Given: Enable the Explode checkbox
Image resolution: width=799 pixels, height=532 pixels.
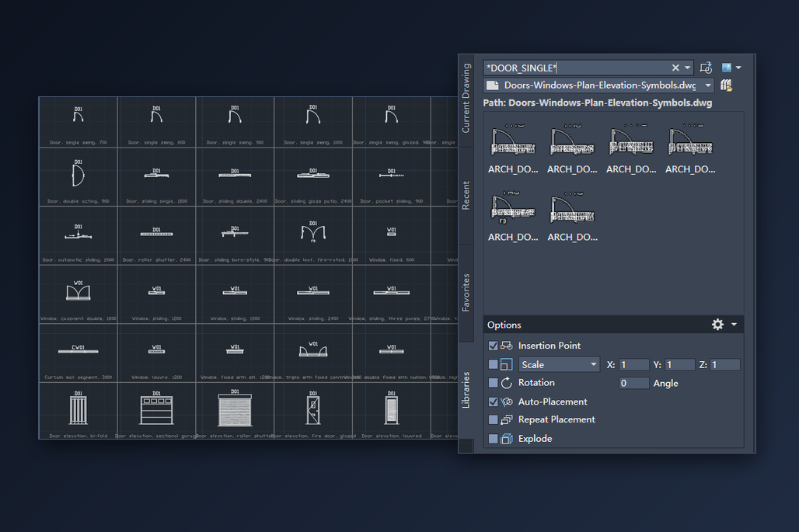Looking at the screenshot, I should pos(493,438).
